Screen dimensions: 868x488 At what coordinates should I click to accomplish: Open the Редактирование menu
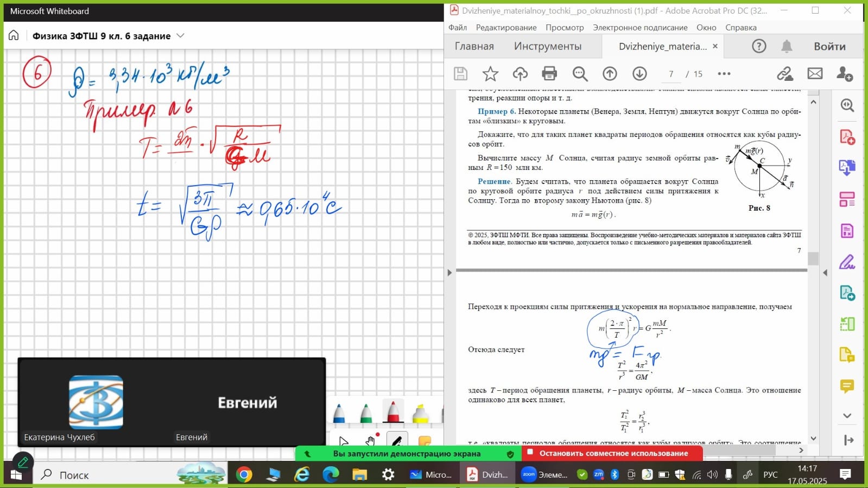coord(506,28)
